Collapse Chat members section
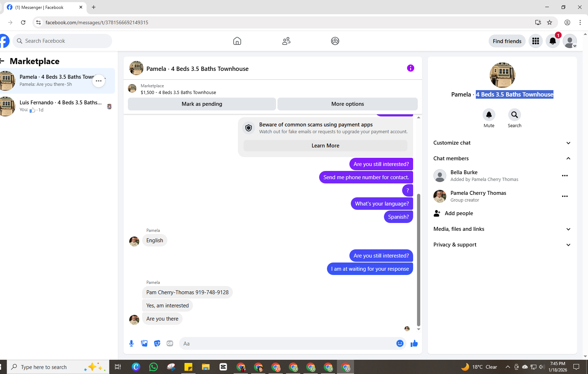This screenshot has height=374, width=588. tap(502, 159)
